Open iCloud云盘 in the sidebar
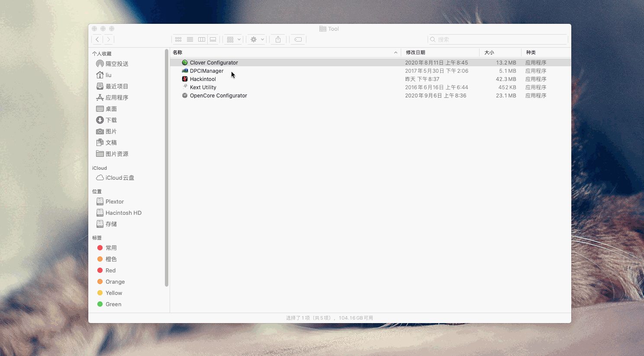Image resolution: width=644 pixels, height=356 pixels. (x=115, y=178)
